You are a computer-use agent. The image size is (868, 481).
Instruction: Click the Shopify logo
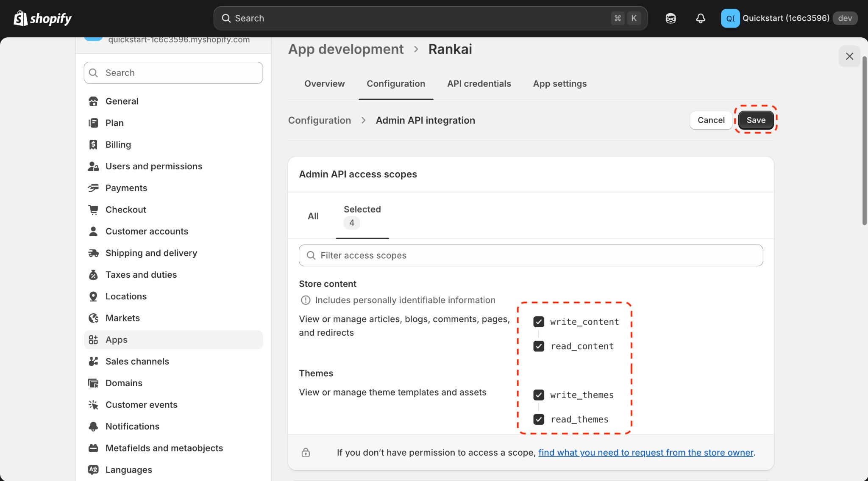pyautogui.click(x=42, y=18)
